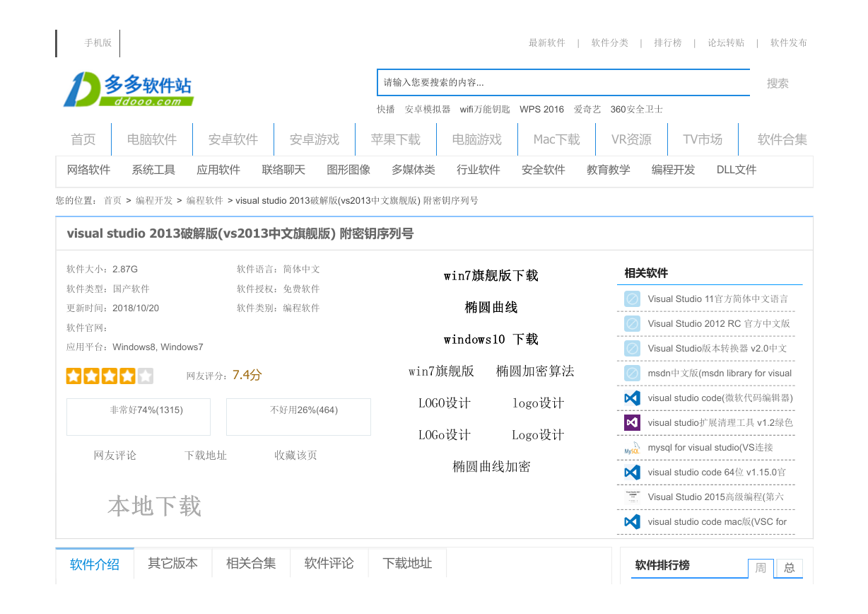Select 图形图像 subcategory
The image size is (868, 614).
point(348,170)
